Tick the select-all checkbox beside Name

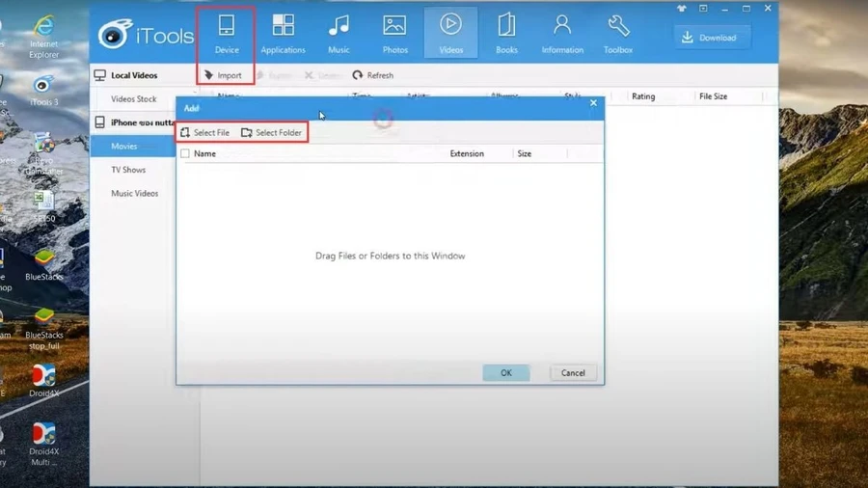(185, 153)
